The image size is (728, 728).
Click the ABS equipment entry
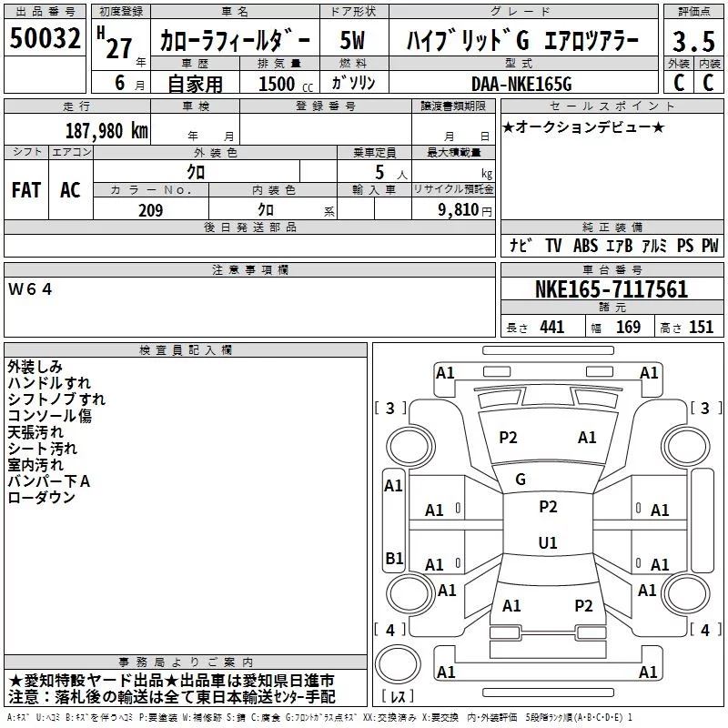pyautogui.click(x=585, y=245)
